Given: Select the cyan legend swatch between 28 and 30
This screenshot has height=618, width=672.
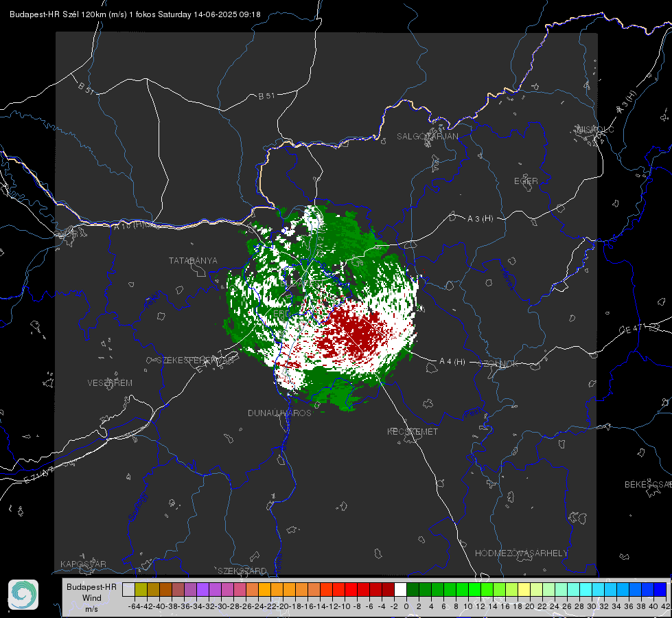Looking at the screenshot, I should pyautogui.click(x=586, y=589).
